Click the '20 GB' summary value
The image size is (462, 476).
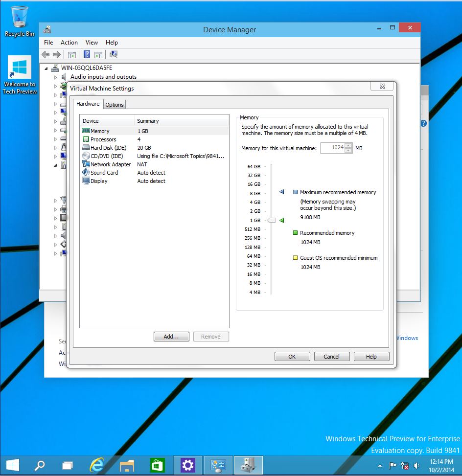coord(144,148)
